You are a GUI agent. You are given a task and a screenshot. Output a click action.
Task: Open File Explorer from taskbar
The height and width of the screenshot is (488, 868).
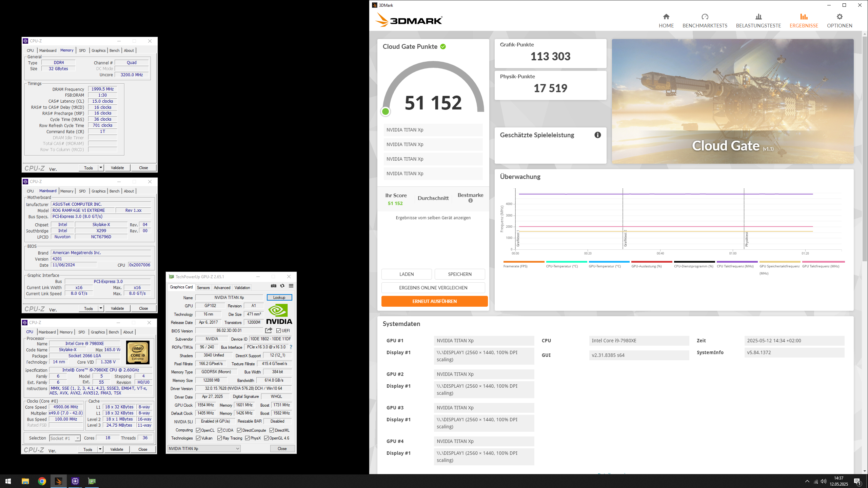click(25, 481)
